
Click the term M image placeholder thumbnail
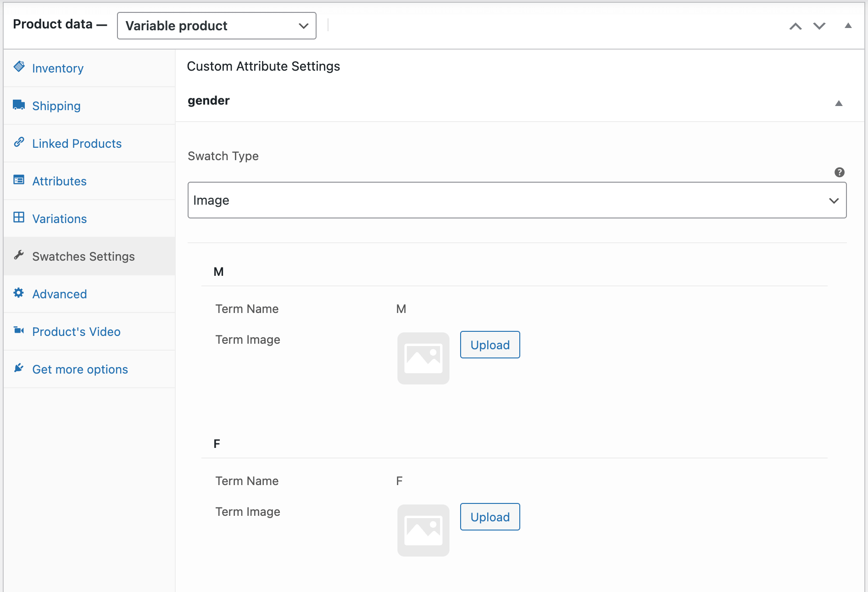coord(423,358)
